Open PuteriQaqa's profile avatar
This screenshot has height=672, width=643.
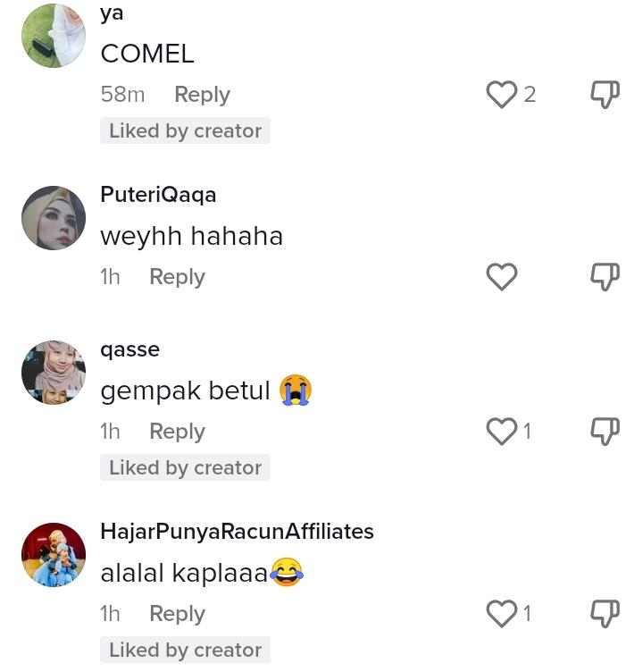tap(54, 218)
